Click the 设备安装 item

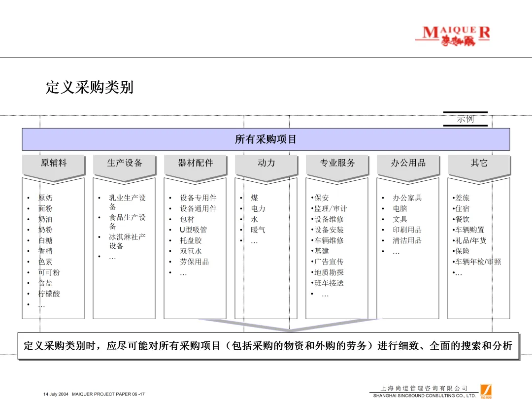[x=329, y=230]
